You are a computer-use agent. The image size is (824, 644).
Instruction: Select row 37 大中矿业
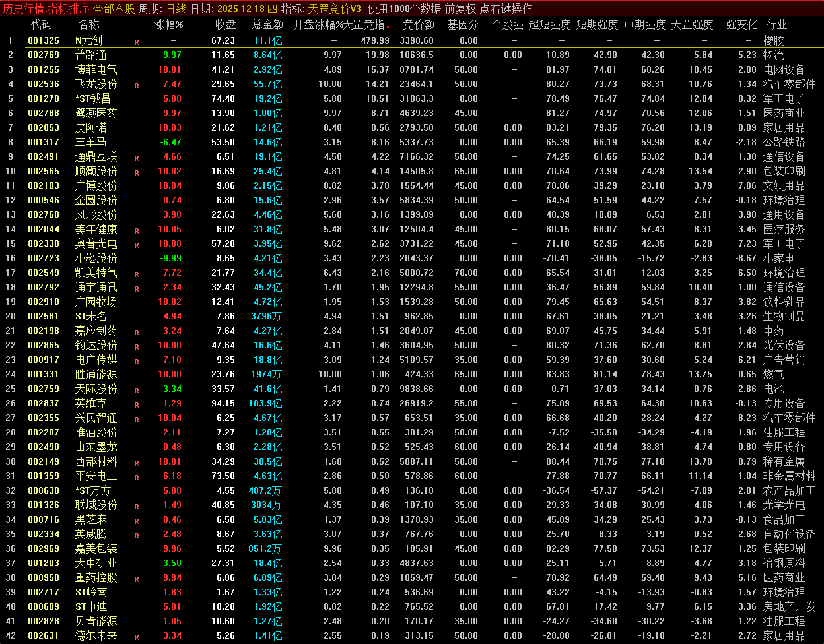[x=96, y=563]
